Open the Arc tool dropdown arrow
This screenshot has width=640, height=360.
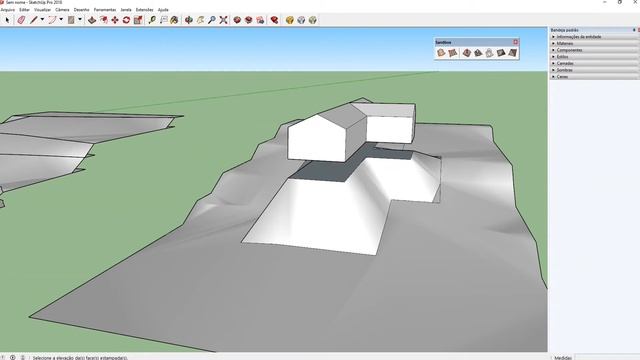coord(61,20)
